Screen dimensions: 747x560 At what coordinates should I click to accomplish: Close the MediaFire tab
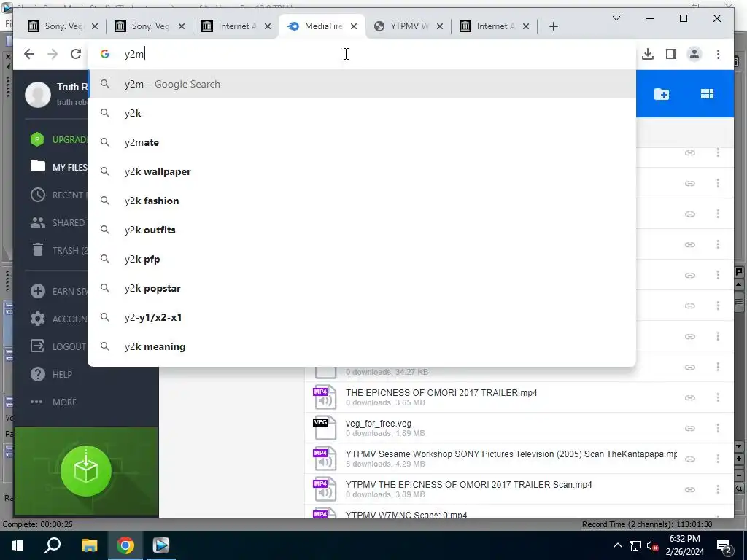pyautogui.click(x=354, y=26)
